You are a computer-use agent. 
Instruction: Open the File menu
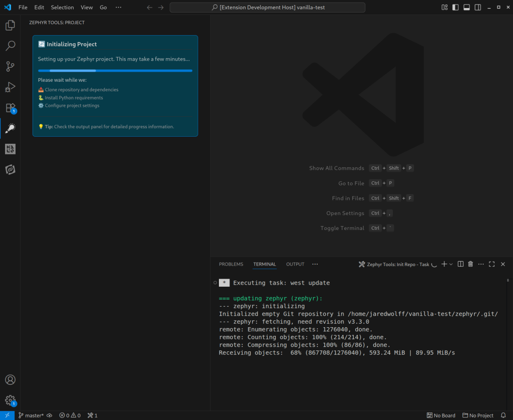(x=23, y=7)
